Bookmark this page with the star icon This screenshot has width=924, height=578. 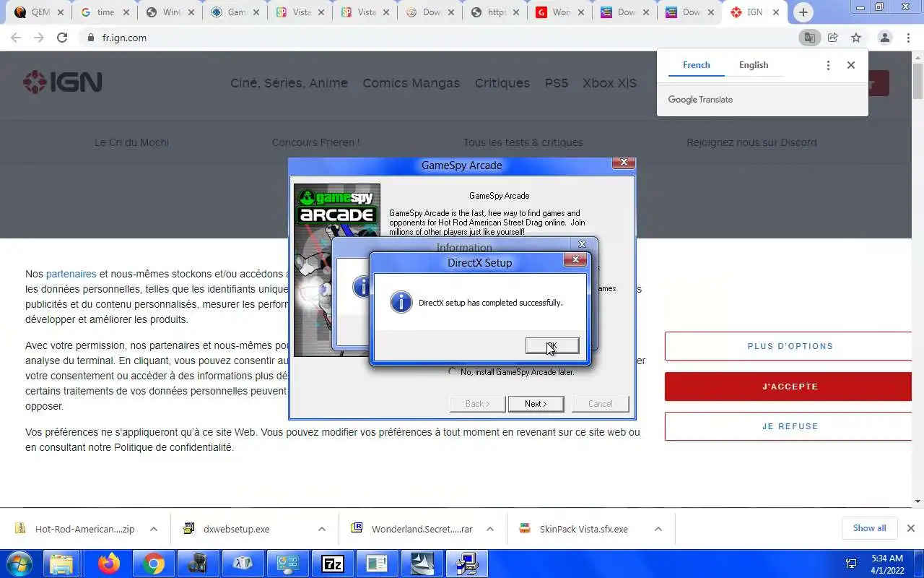coord(856,38)
